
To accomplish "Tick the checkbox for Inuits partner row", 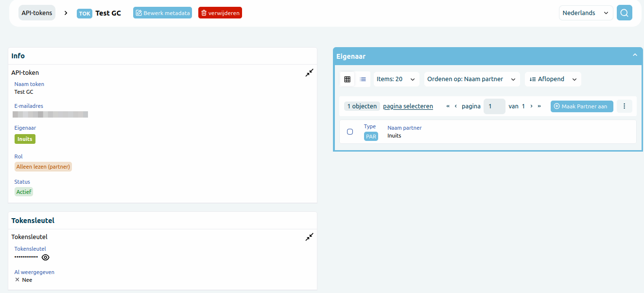I will pos(350,132).
